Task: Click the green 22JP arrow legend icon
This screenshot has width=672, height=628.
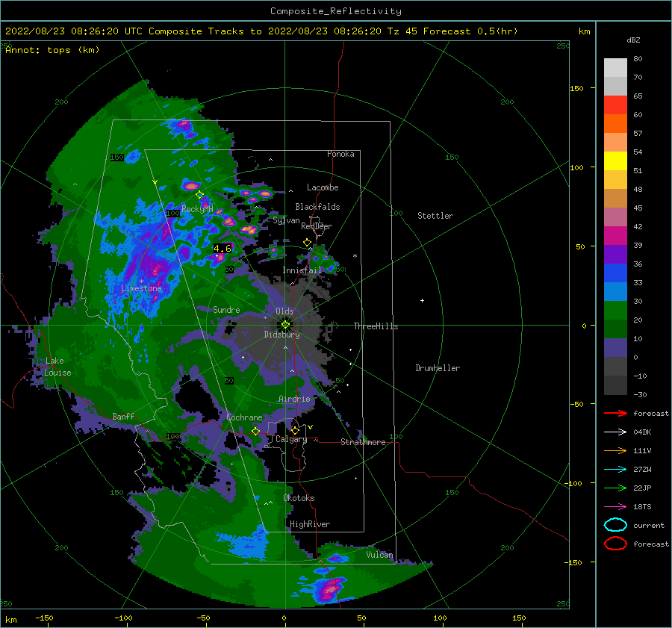Action: coord(615,488)
